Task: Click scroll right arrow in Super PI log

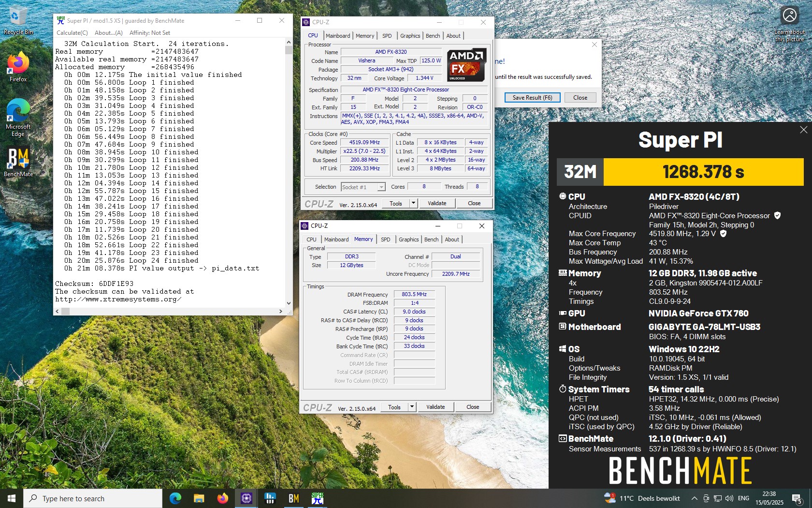Action: [x=281, y=311]
